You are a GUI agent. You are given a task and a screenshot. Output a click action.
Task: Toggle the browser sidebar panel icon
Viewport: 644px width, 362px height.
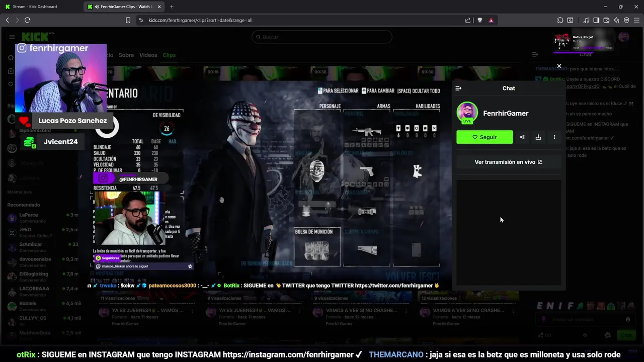(x=596, y=20)
